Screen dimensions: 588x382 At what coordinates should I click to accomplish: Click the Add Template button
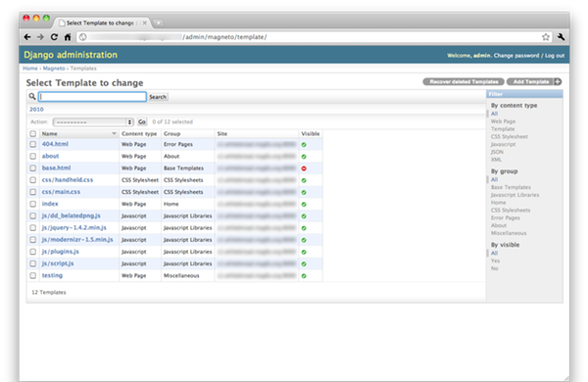pos(534,81)
